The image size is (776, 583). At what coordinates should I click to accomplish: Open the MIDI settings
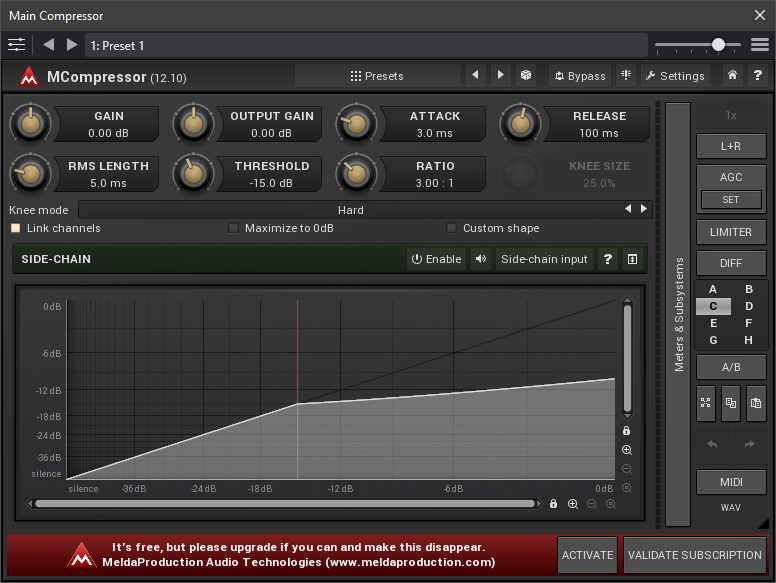[x=731, y=482]
